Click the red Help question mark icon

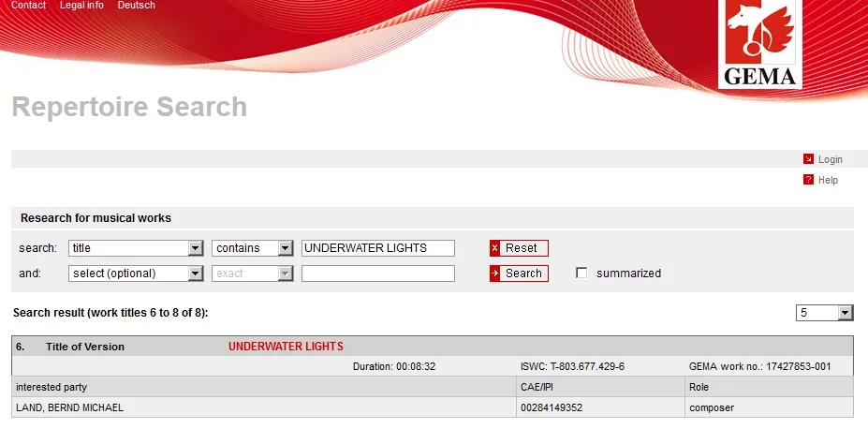pyautogui.click(x=808, y=179)
